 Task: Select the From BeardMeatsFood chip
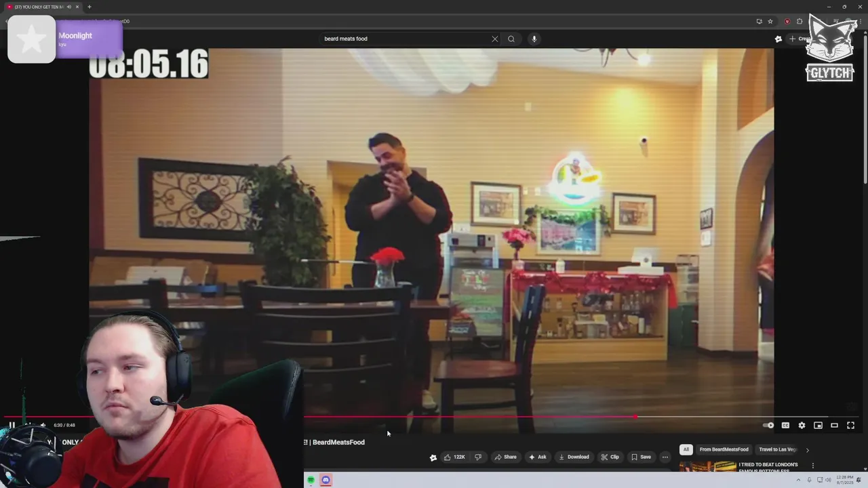click(724, 449)
